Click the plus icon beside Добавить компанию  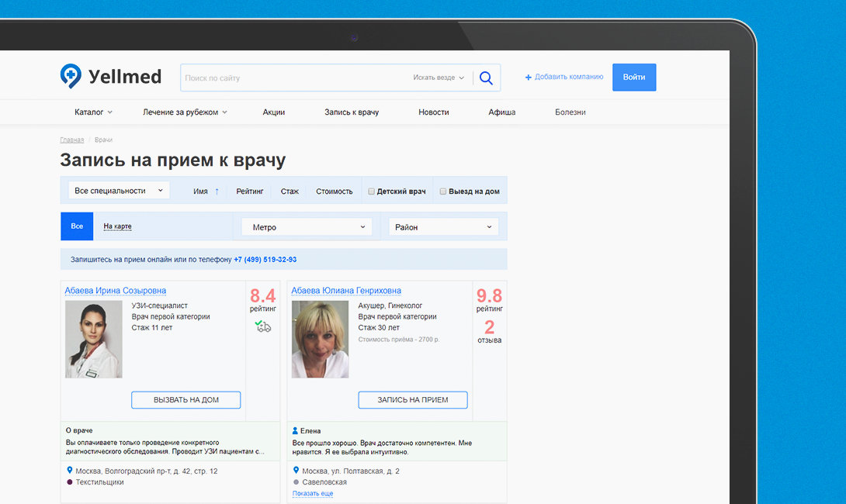[529, 78]
